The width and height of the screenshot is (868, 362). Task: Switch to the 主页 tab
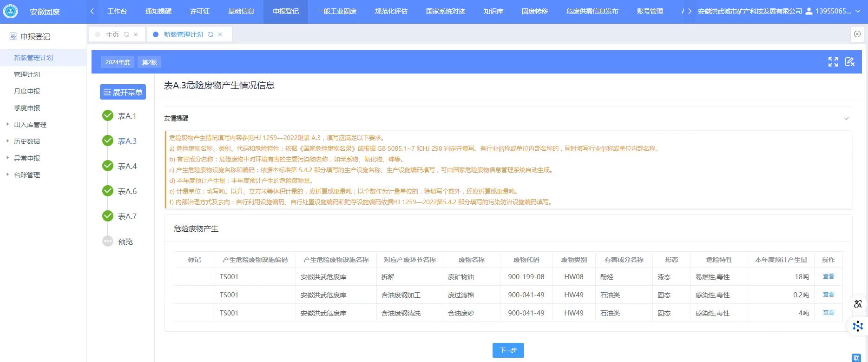tap(112, 34)
